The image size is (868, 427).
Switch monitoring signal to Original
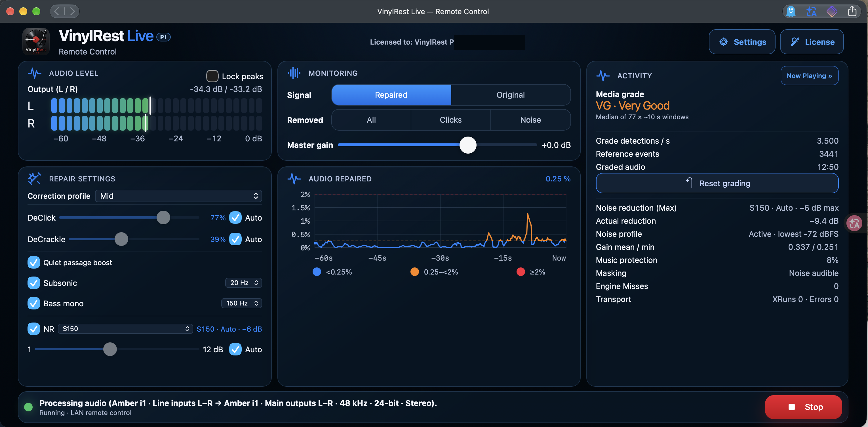coord(511,95)
